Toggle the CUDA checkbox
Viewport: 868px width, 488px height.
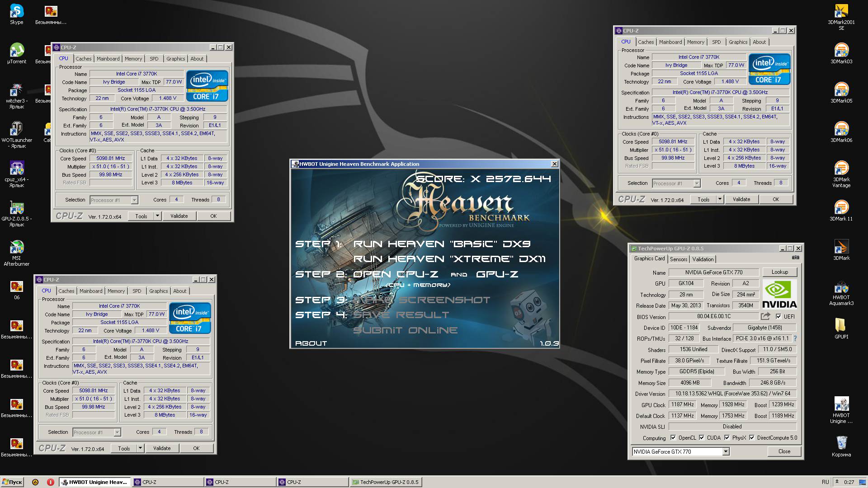[702, 438]
